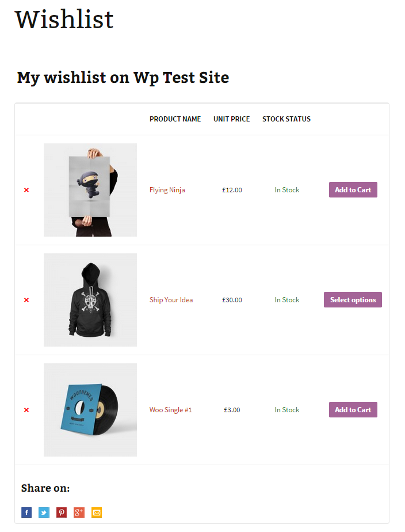Share wishlist on Pinterest icon
The image size is (405, 532).
click(62, 512)
